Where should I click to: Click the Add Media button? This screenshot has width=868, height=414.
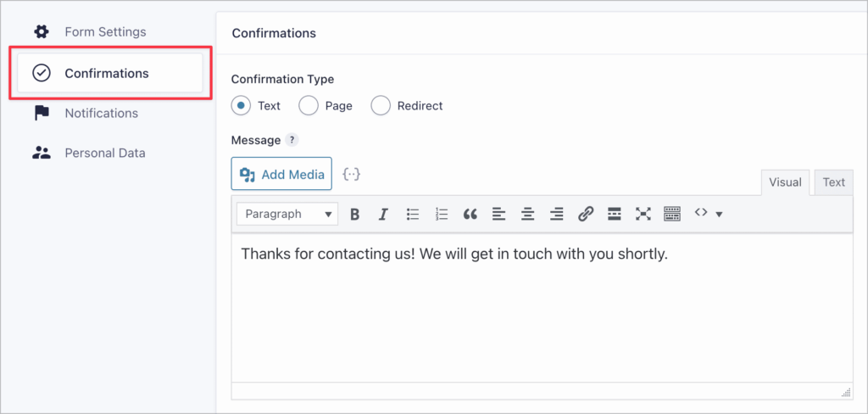[x=281, y=174]
